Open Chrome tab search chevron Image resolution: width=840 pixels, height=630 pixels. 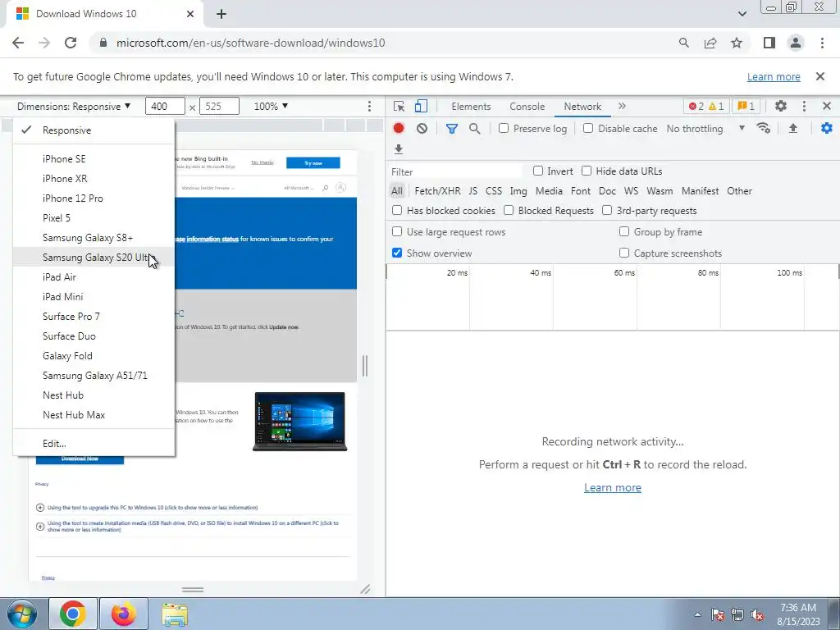[742, 14]
